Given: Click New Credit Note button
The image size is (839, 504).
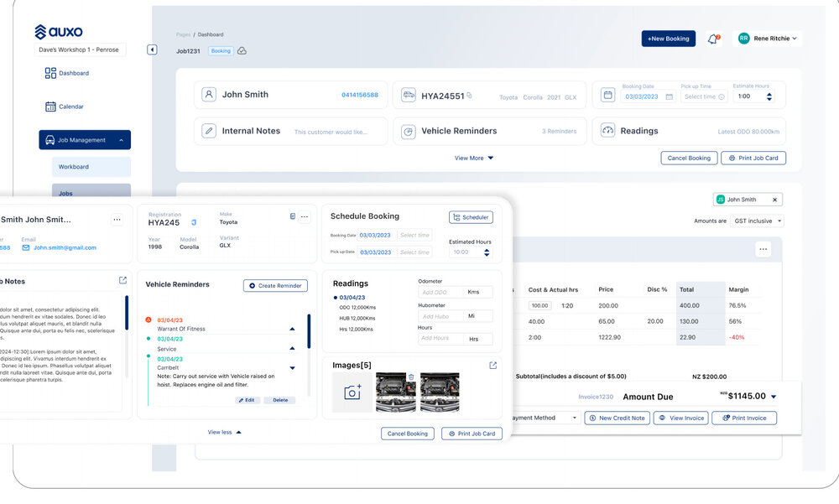Looking at the screenshot, I should [x=617, y=418].
